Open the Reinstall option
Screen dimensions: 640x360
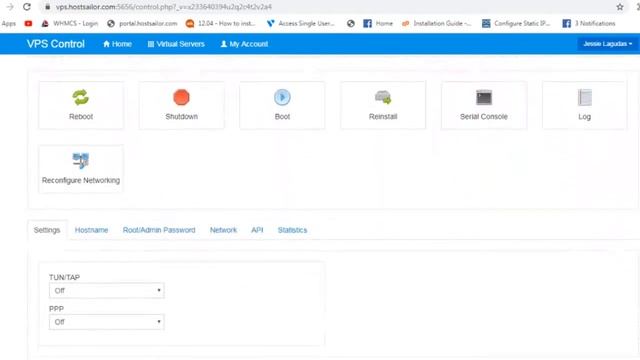pyautogui.click(x=383, y=105)
